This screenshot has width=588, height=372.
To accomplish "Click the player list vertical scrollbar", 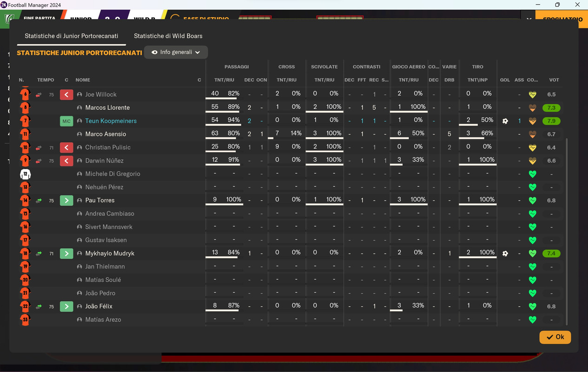I will [566, 232].
